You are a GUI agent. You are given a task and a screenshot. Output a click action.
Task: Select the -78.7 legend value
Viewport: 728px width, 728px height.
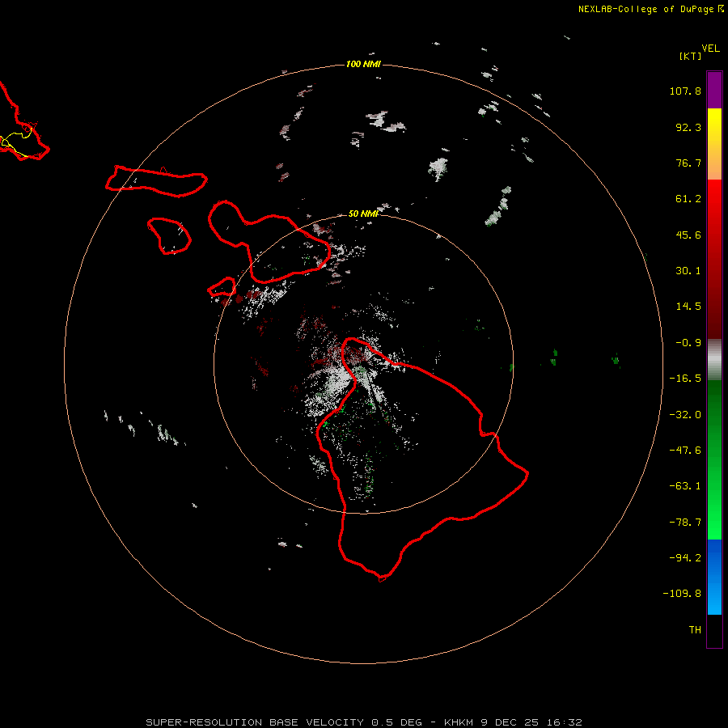coord(685,523)
